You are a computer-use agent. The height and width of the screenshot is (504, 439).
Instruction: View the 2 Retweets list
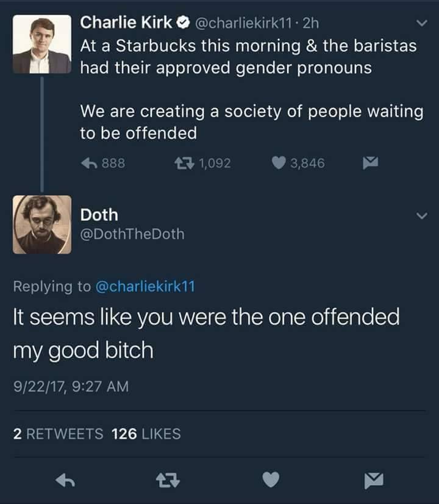point(59,434)
